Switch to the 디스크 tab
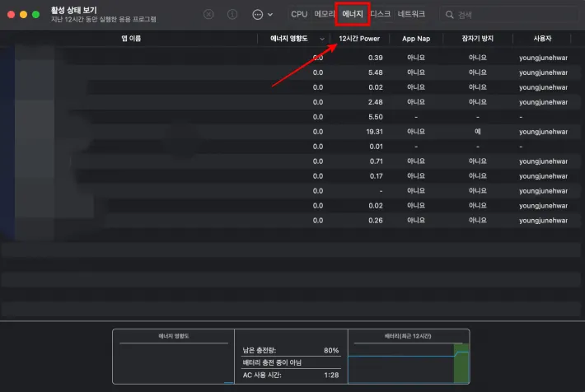The image size is (585, 392). tap(380, 14)
